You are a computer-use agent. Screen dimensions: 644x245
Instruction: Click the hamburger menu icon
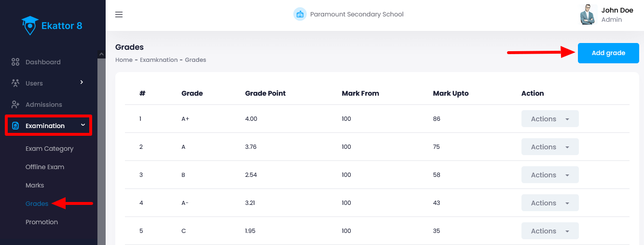pos(119,14)
